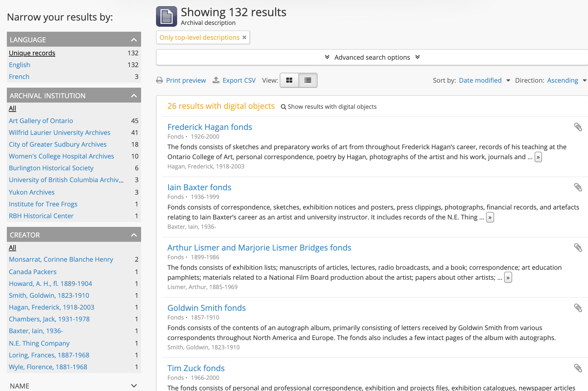588x391 pixels.
Task: Click the paperclip icon for Frederick Hagan fonds
Action: point(578,127)
